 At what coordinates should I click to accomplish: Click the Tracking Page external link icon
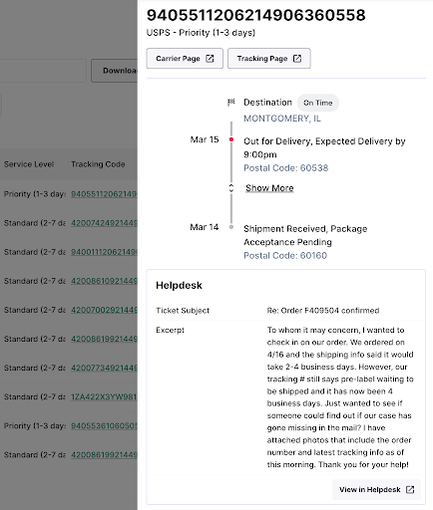(x=297, y=59)
